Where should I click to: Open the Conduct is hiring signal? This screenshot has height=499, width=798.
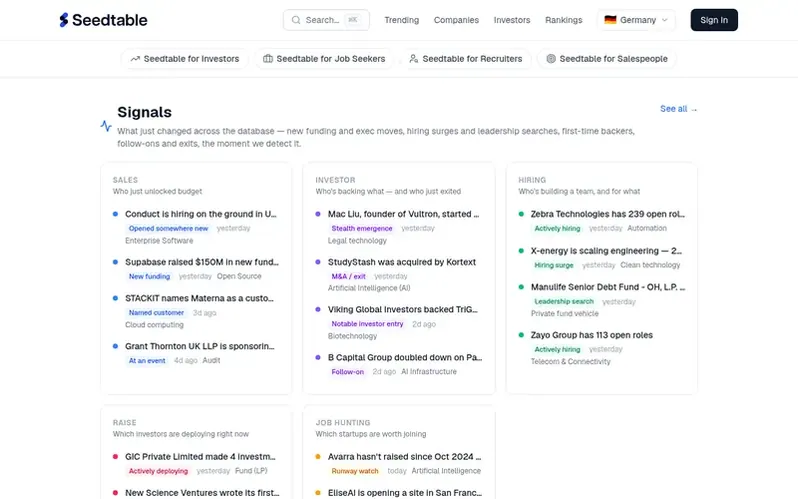point(201,214)
